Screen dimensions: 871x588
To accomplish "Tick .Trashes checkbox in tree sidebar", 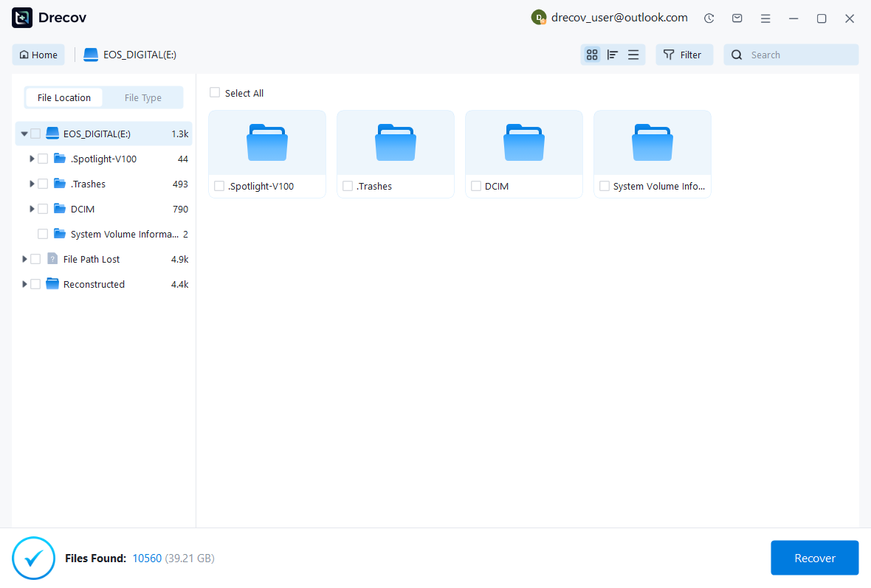I will pos(43,184).
